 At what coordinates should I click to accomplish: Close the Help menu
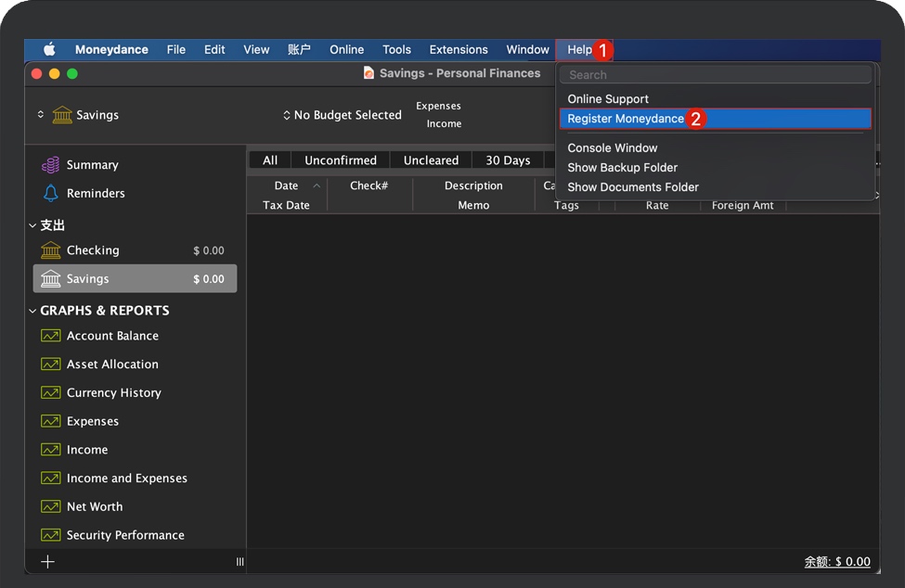579,49
